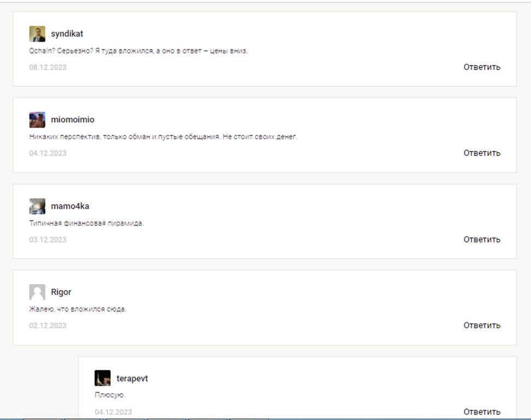This screenshot has width=531, height=420.
Task: Click syndikat's profile avatar
Action: pos(37,34)
